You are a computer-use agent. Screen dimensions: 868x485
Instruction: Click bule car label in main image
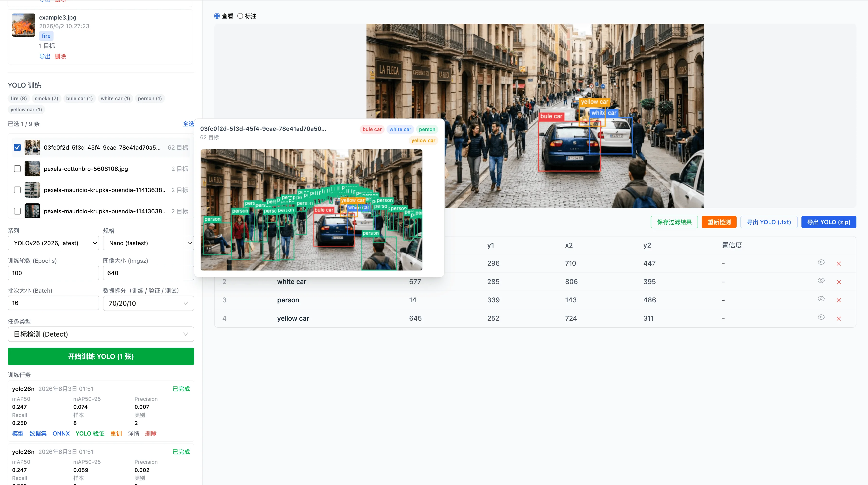[x=551, y=116]
